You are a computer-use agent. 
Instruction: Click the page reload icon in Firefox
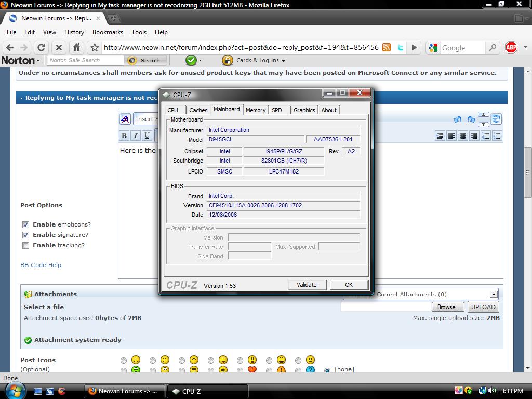click(x=42, y=47)
